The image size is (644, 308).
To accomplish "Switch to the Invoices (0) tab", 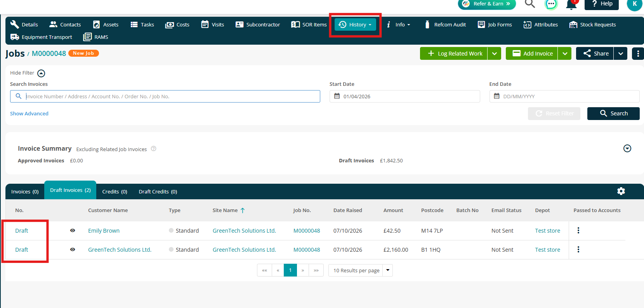I will [25, 191].
